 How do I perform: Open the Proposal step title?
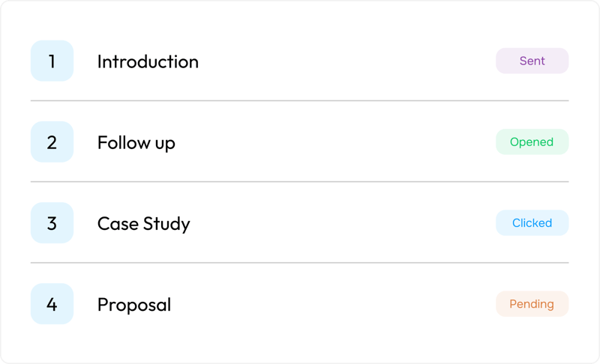click(x=134, y=305)
